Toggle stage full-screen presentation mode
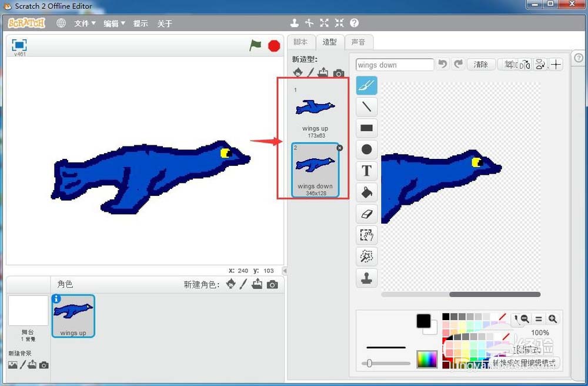This screenshot has height=386, width=588. coord(19,45)
